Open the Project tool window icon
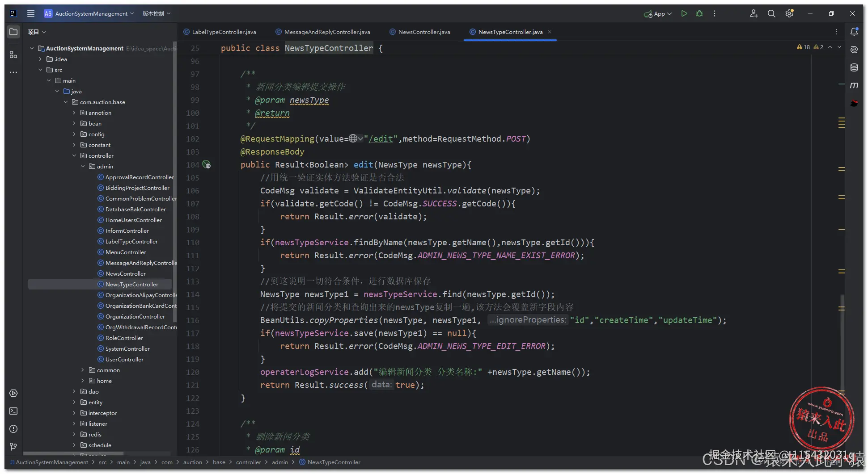The image size is (868, 474). 13,32
